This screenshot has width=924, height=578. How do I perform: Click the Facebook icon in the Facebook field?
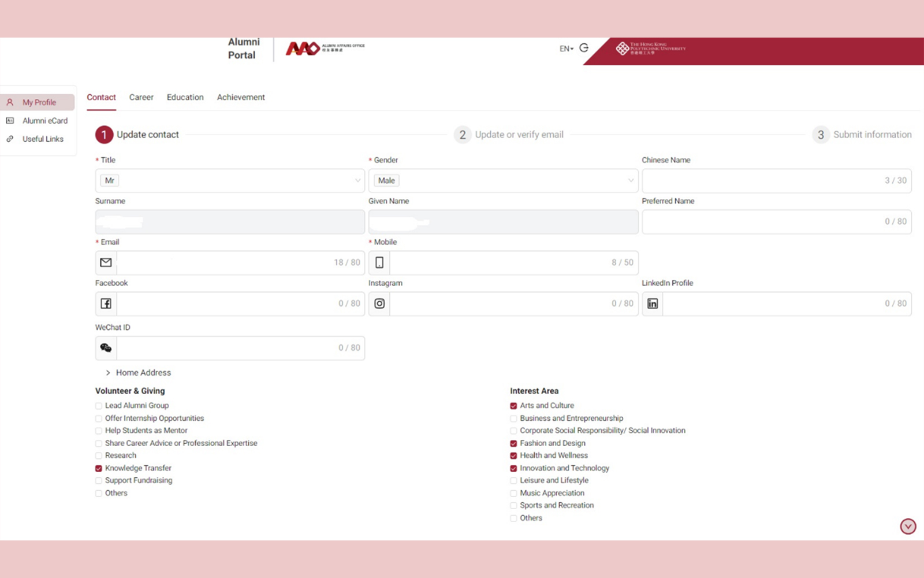click(x=106, y=303)
